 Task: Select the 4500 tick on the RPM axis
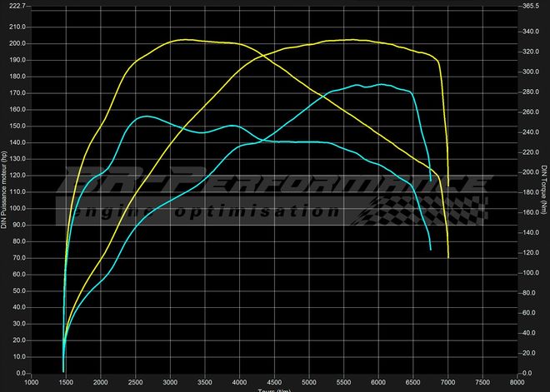tap(274, 382)
